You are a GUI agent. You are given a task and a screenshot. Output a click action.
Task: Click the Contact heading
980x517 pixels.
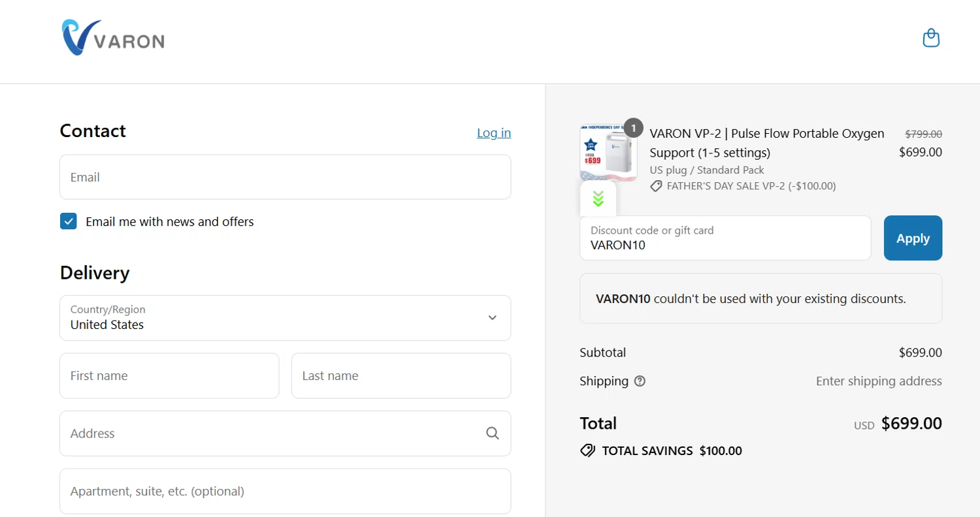[x=93, y=131]
